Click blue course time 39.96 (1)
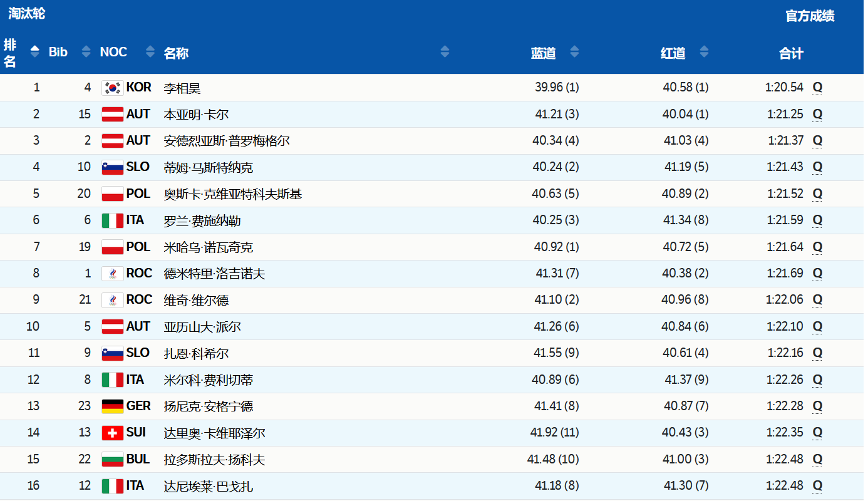 [x=557, y=88]
